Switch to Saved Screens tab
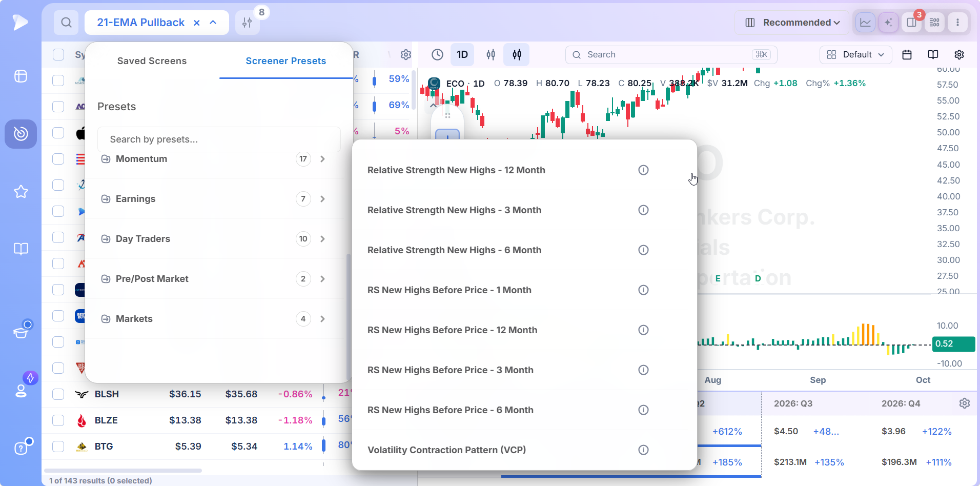Viewport: 980px width, 486px height. click(152, 61)
